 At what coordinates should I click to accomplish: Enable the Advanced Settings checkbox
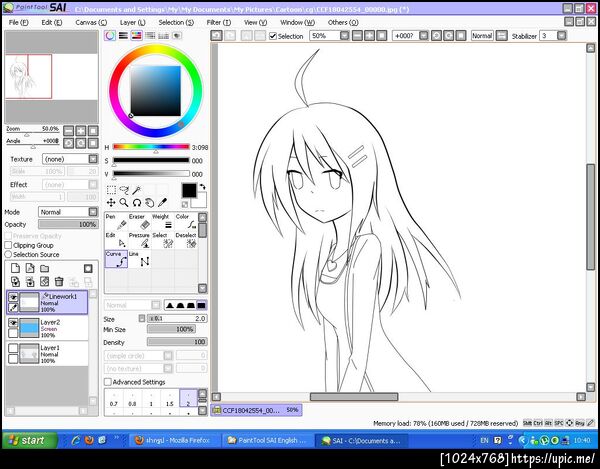point(108,382)
